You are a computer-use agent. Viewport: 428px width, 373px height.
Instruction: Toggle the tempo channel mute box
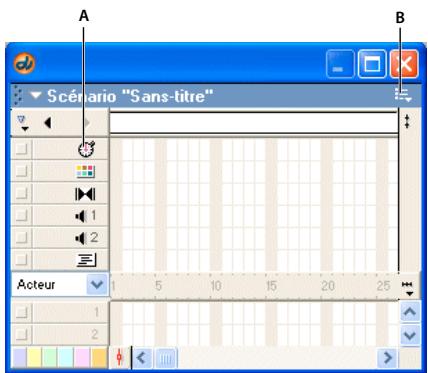[x=22, y=149]
